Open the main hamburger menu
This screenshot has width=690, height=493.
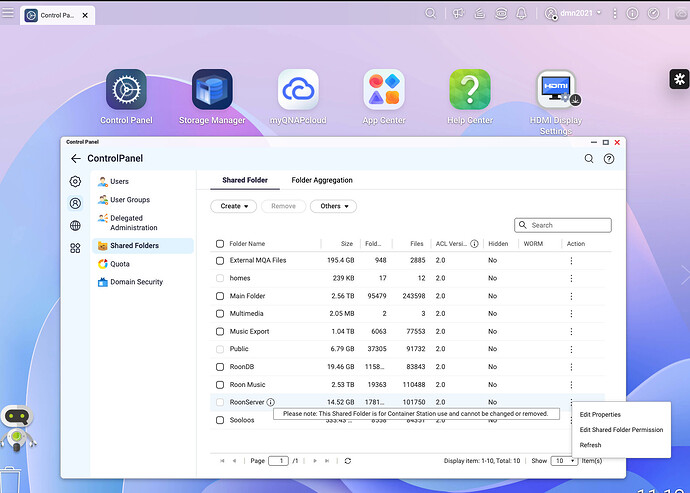7,12
